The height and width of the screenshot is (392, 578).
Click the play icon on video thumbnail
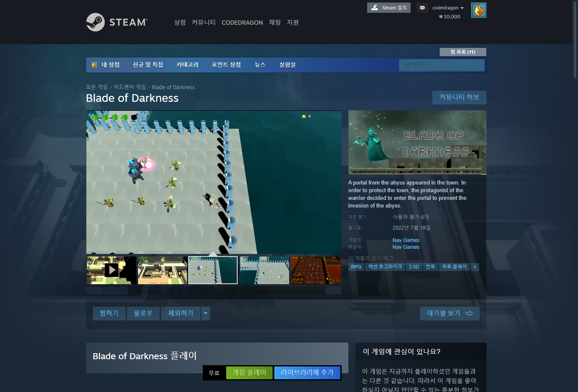pos(112,270)
